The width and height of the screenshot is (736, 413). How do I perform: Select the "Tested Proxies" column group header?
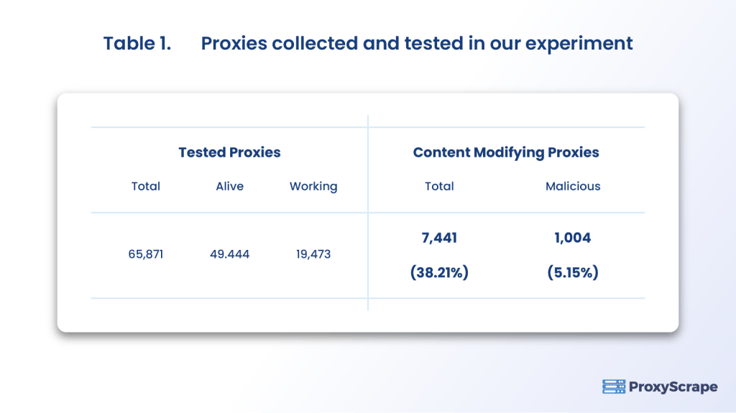(229, 153)
